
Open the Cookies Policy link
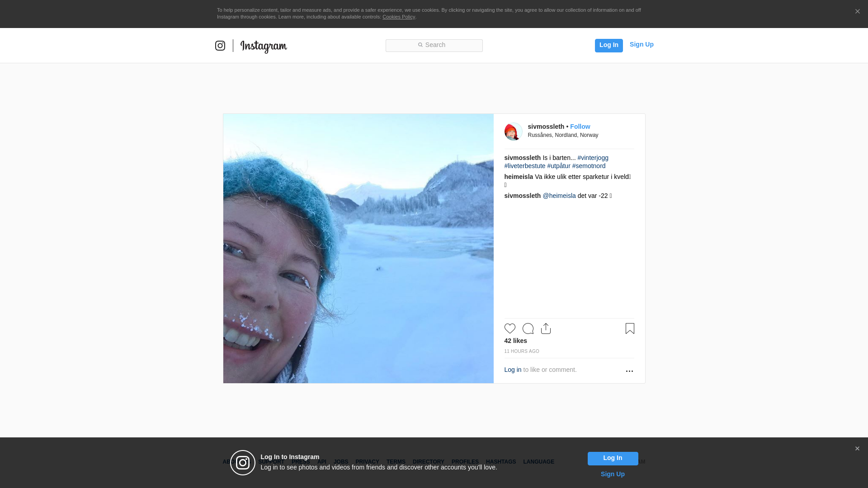tap(399, 17)
